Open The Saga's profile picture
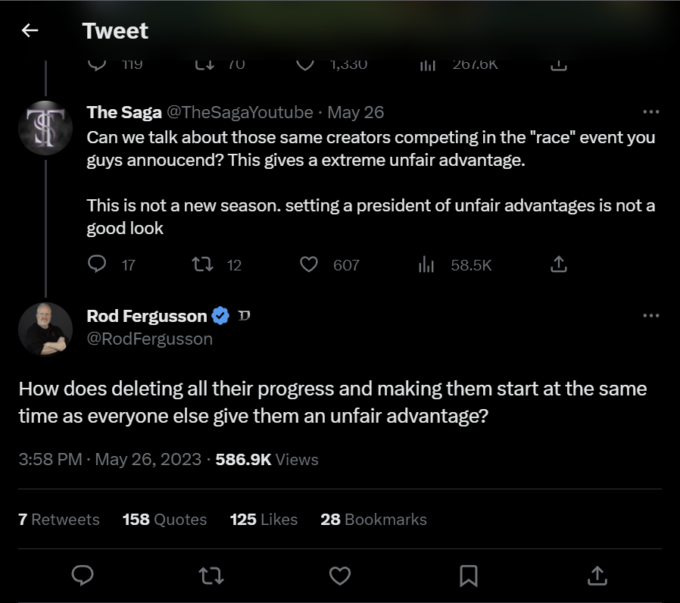This screenshot has width=680, height=603. (x=46, y=129)
